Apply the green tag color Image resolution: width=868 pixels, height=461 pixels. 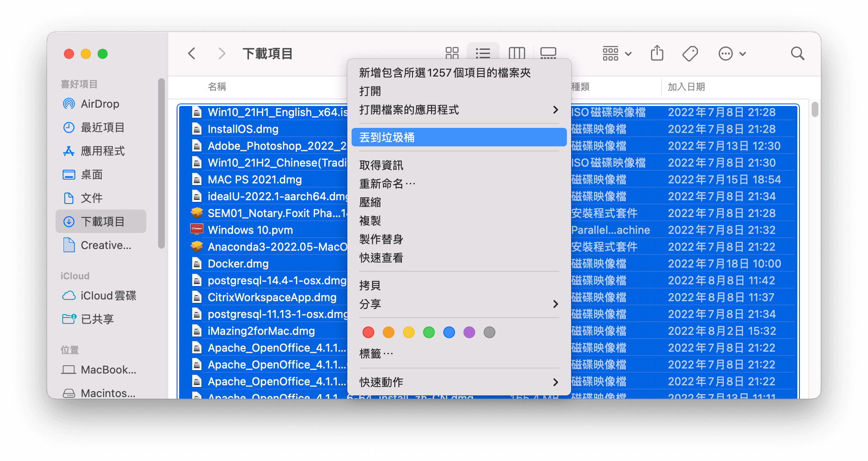coord(429,332)
